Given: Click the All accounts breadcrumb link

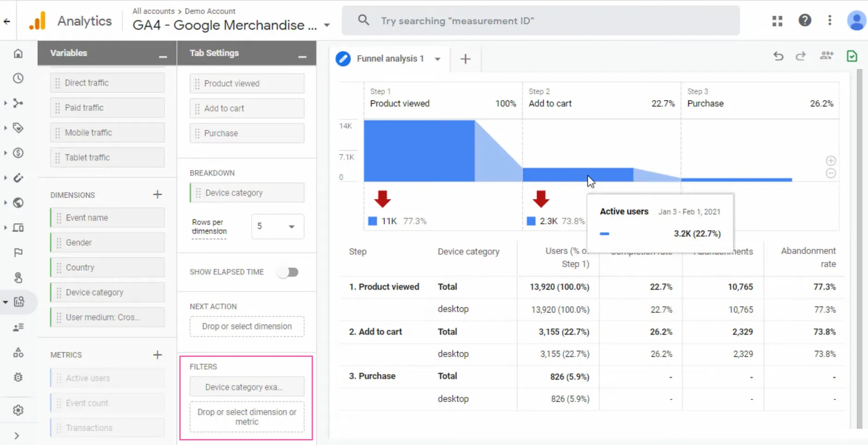Looking at the screenshot, I should coord(154,11).
